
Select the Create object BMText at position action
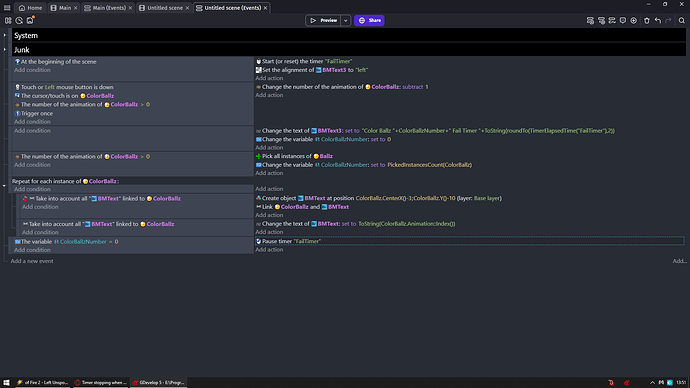click(x=378, y=198)
